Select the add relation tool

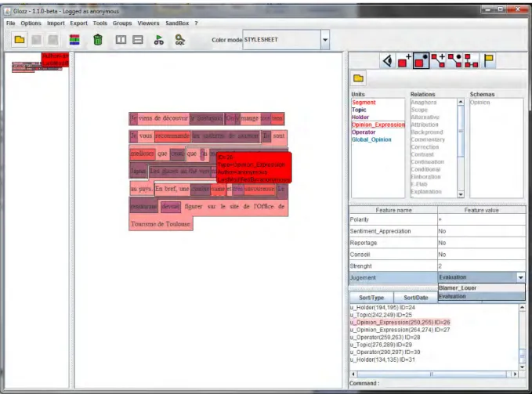(x=438, y=60)
